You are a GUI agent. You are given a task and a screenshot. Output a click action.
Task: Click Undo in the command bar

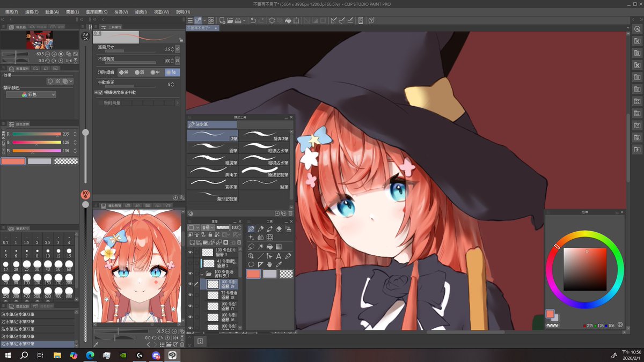253,20
